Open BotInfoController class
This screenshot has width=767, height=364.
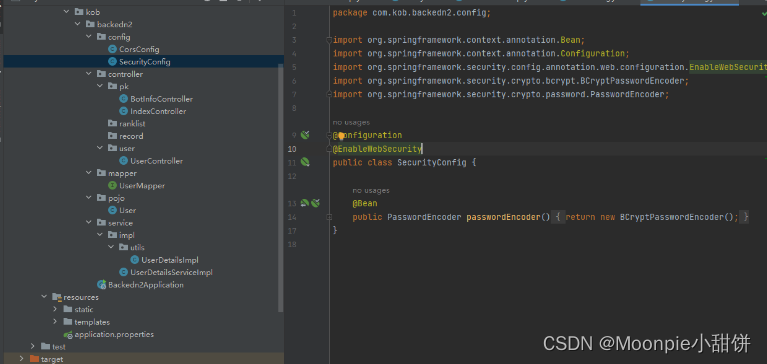pyautogui.click(x=161, y=99)
